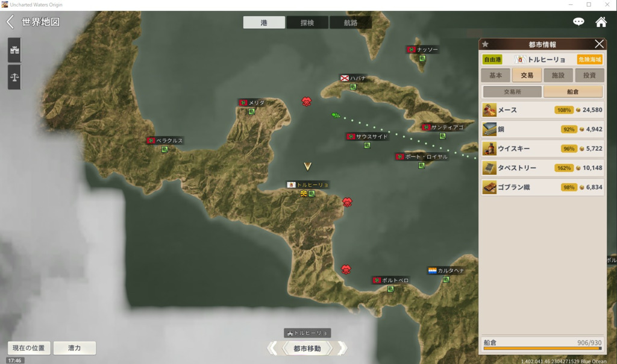
Task: Select the Mace (メース) item icon
Action: 489,110
